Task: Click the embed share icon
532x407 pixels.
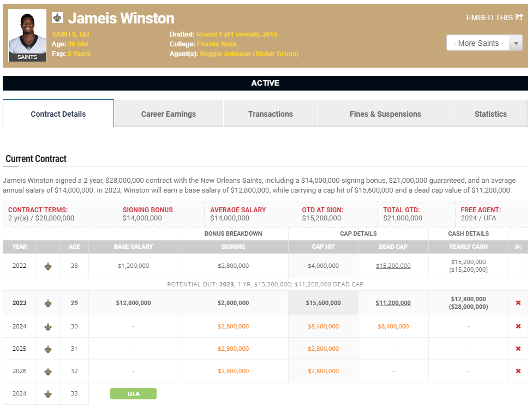Action: 519,17
